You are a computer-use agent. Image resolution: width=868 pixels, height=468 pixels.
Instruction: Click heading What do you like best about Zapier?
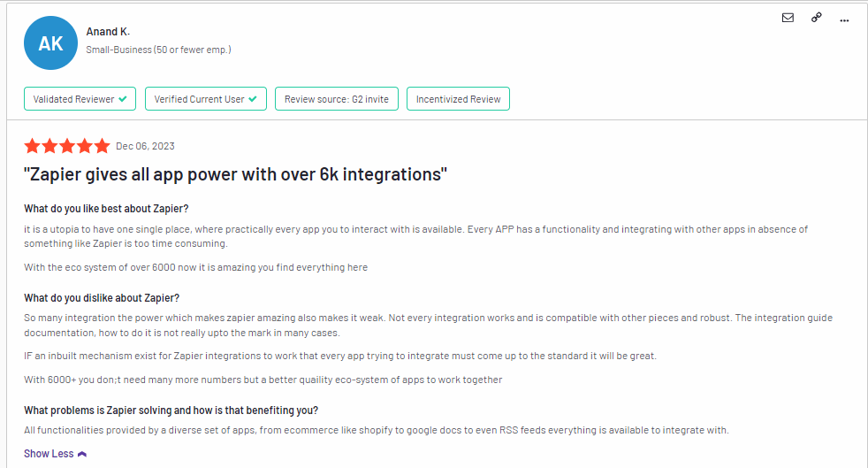(106, 209)
